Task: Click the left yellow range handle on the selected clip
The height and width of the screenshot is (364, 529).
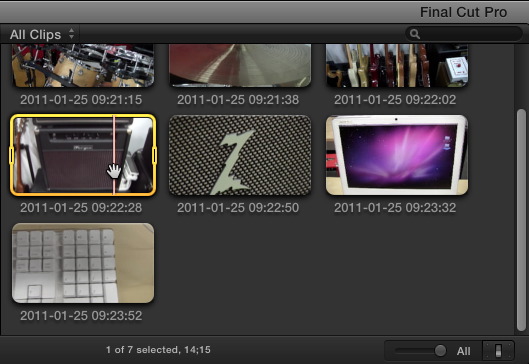Action: click(x=11, y=156)
